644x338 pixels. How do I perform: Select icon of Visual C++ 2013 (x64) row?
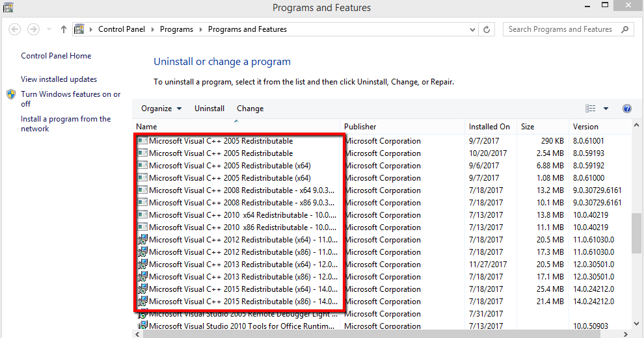pyautogui.click(x=142, y=264)
